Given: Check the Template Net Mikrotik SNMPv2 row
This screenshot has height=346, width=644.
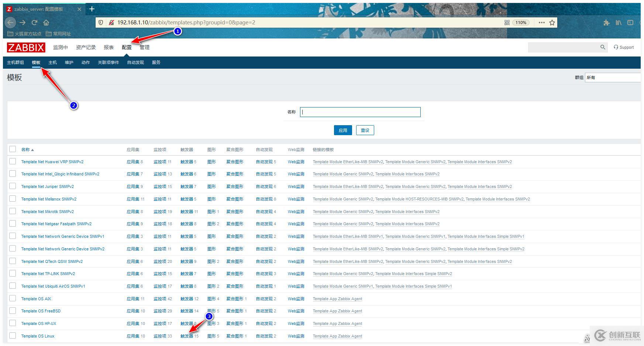Looking at the screenshot, I should (x=13, y=211).
